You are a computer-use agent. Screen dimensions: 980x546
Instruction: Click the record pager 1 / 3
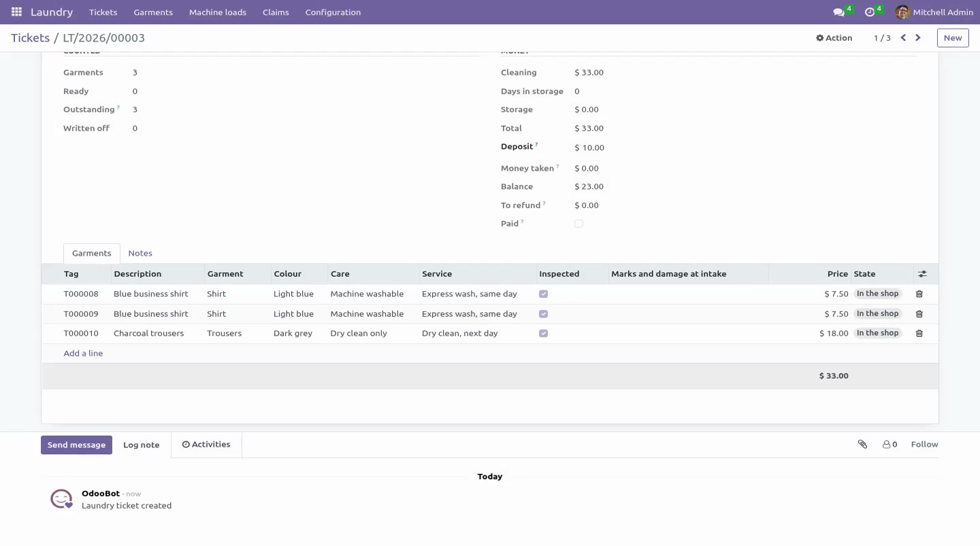point(882,38)
